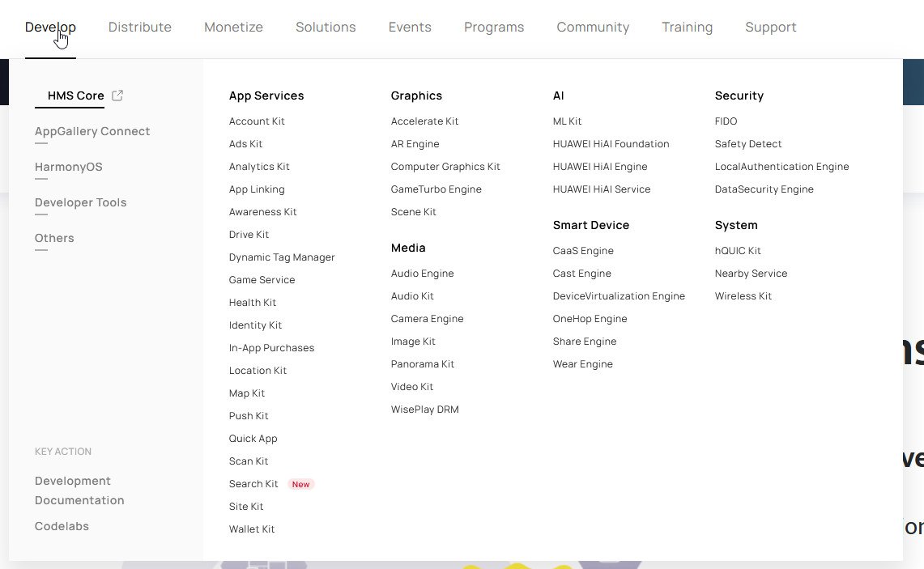Viewport: 924px width, 569px height.
Task: Open ML Kit under AI
Action: (x=567, y=121)
